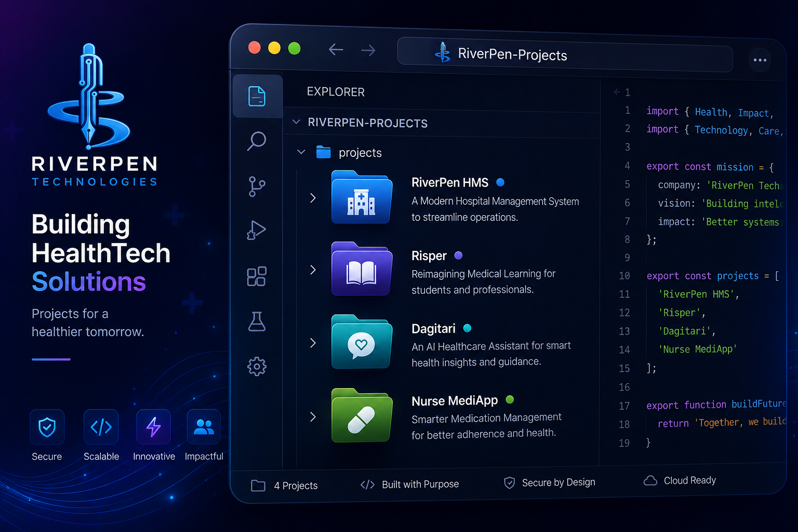Viewport: 798px width, 532px height.
Task: Expand the Nurse MediApp project
Action: click(313, 417)
